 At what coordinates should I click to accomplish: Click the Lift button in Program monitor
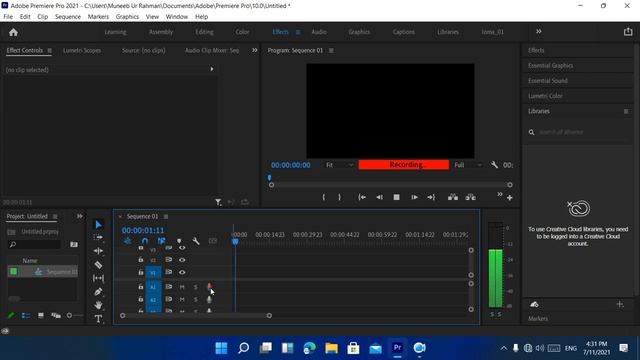tap(453, 197)
